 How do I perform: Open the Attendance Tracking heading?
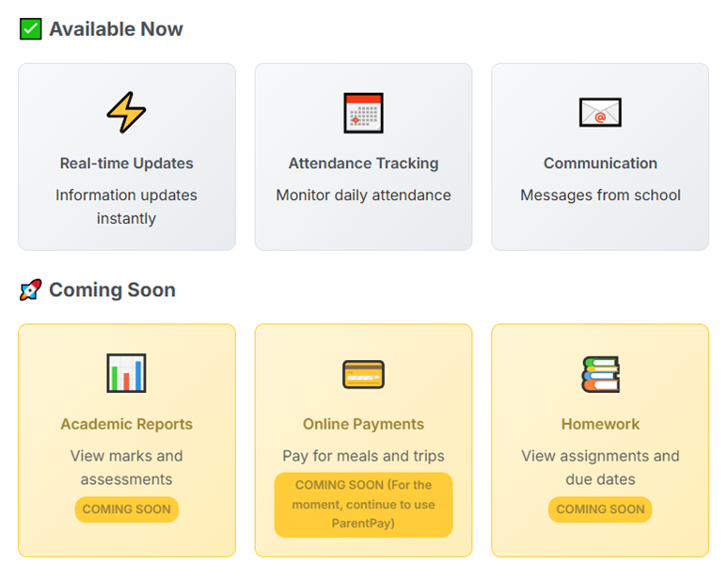coord(363,164)
